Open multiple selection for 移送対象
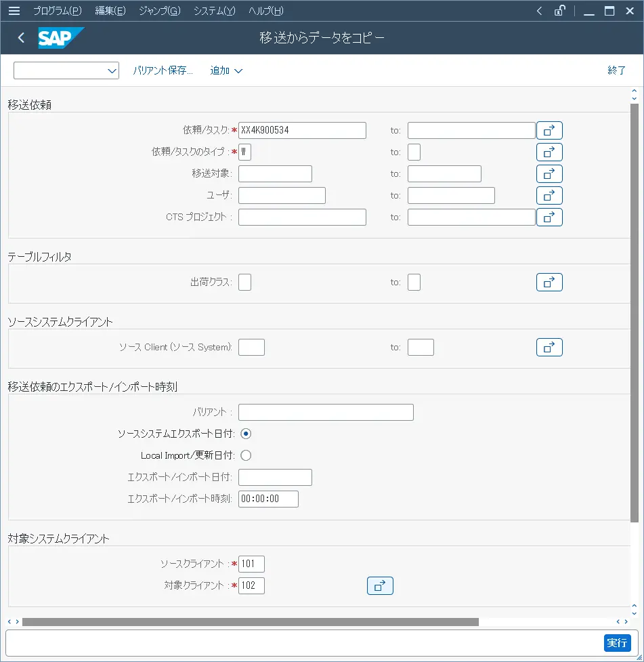Viewport: 644px width, 662px height. click(x=549, y=174)
